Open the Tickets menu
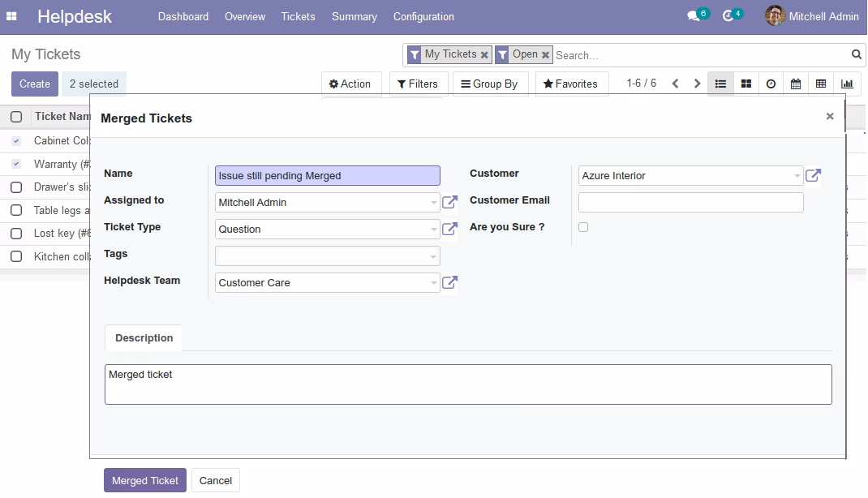Viewport: 868px width, 498px height. tap(299, 16)
